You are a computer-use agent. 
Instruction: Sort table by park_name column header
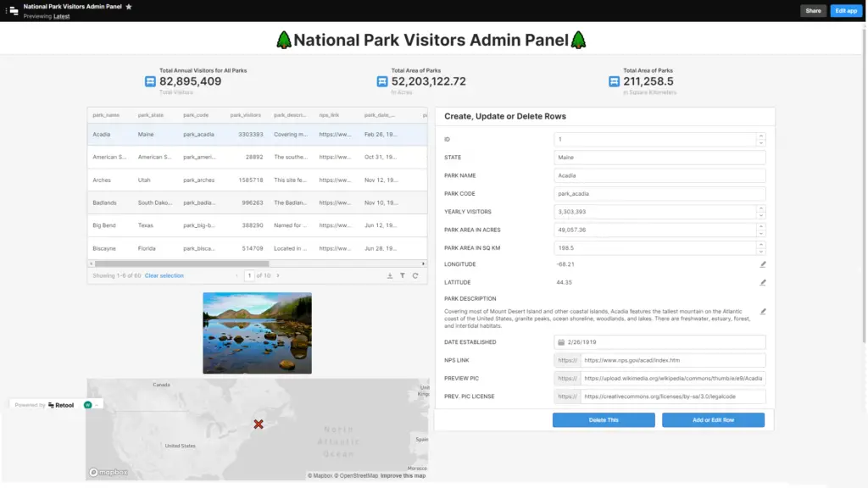(106, 115)
